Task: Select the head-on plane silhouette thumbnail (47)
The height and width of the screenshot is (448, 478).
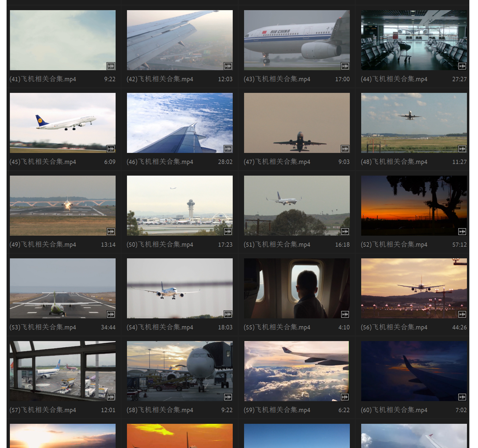Action: pos(297,123)
